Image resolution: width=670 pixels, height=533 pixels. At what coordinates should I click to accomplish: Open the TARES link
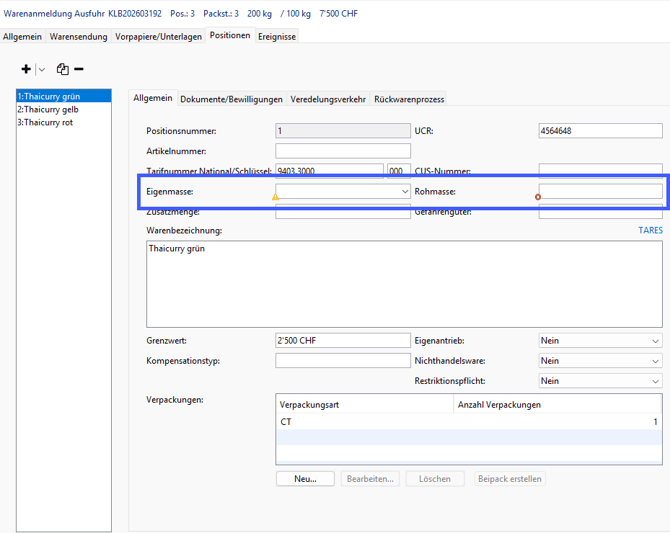650,231
